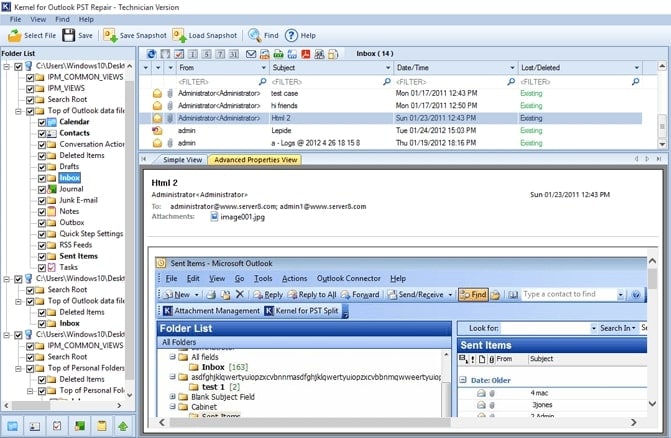Open the File menu
Screen dimensions: 671x438
coord(15,19)
